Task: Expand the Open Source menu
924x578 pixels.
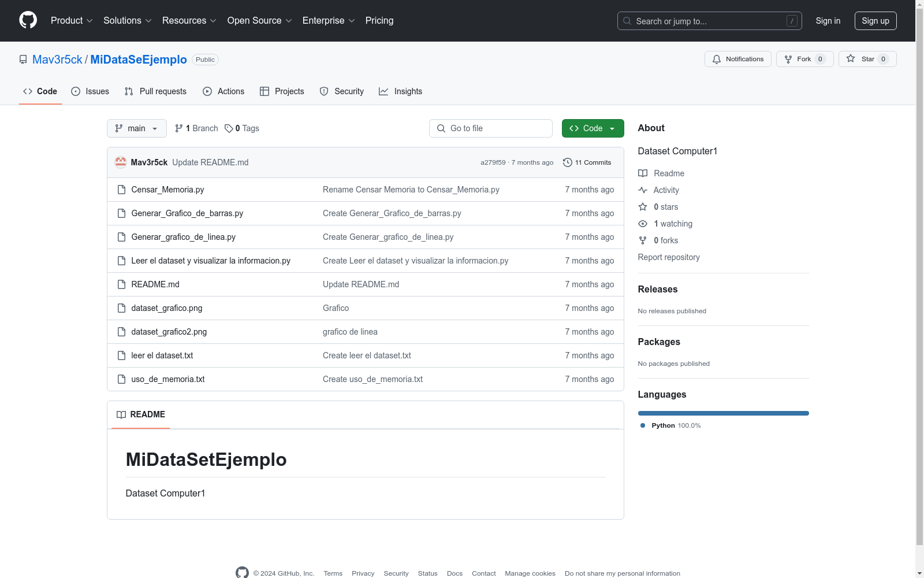Action: [260, 21]
